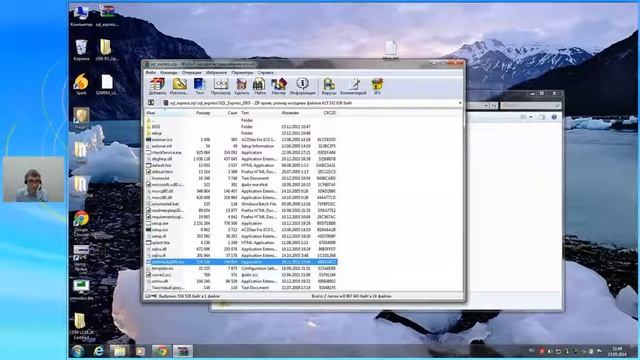
Task: Select the autorun.inf file row
Action: (x=241, y=146)
